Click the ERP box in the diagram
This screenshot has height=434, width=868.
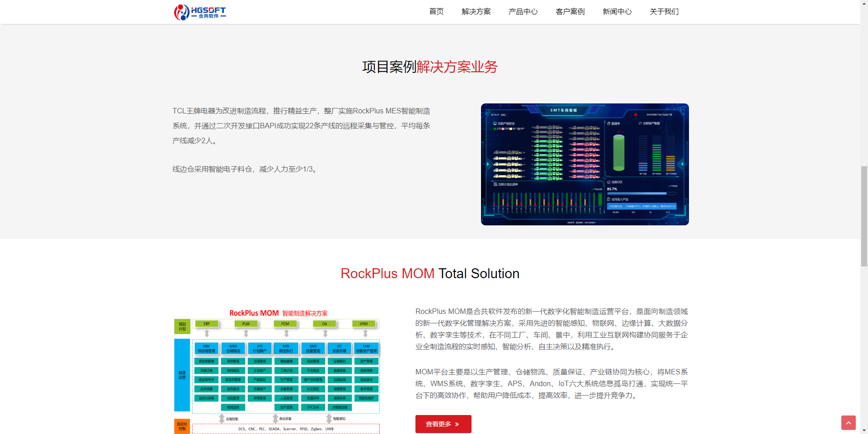207,324
